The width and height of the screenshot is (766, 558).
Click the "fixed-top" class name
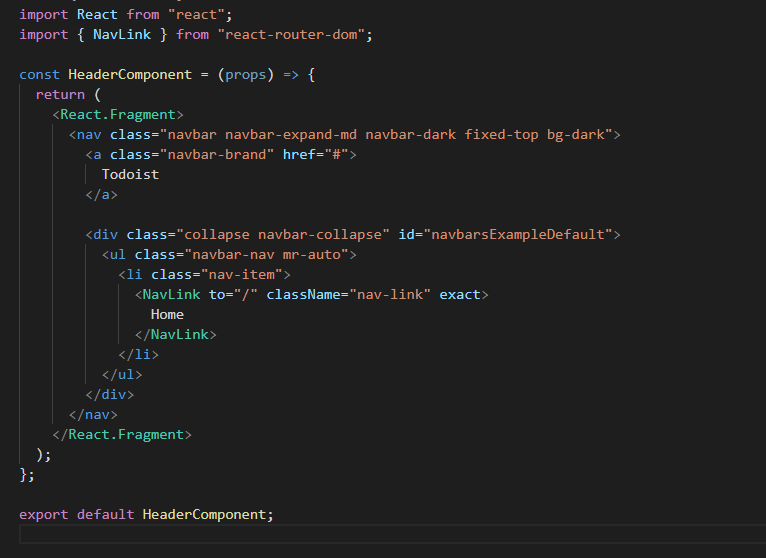pos(501,135)
